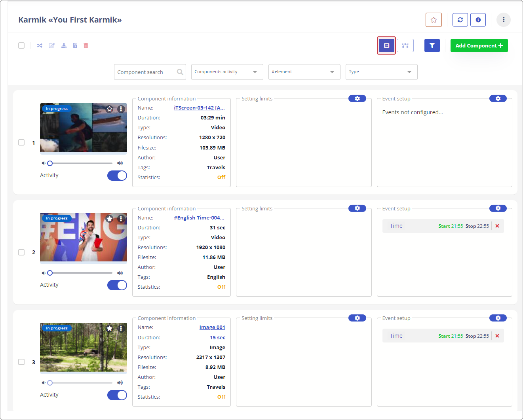Add Karmik to favorites with star button
The width and height of the screenshot is (523, 420).
tap(434, 20)
